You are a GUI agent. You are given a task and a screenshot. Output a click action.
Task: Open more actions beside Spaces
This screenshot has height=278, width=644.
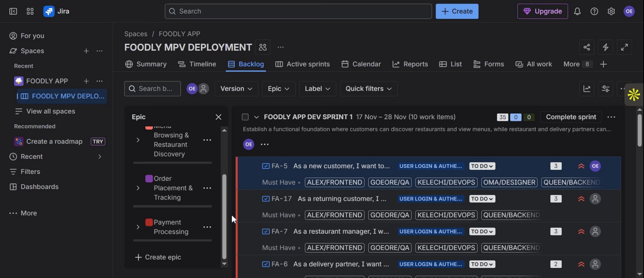(x=99, y=51)
